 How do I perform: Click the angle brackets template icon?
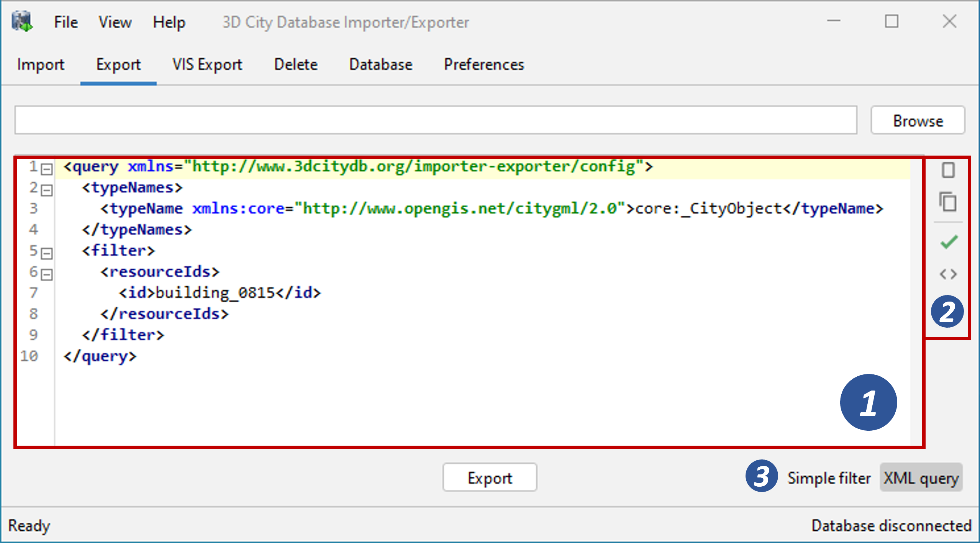(948, 274)
